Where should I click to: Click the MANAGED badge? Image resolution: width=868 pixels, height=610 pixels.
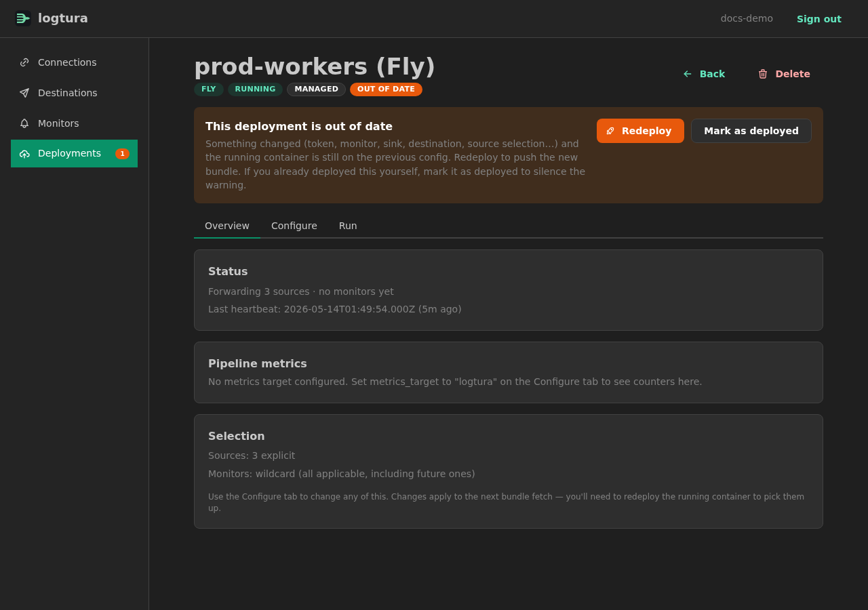coord(316,89)
